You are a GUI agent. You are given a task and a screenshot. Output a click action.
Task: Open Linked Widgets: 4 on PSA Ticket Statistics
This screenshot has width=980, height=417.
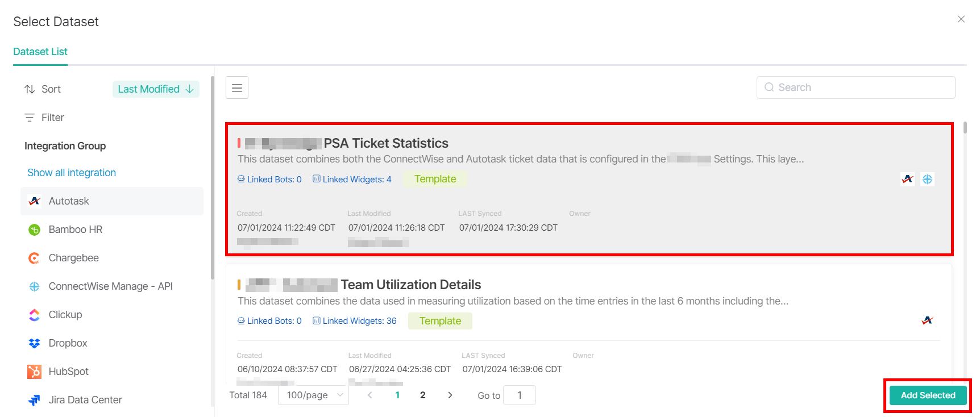point(352,180)
